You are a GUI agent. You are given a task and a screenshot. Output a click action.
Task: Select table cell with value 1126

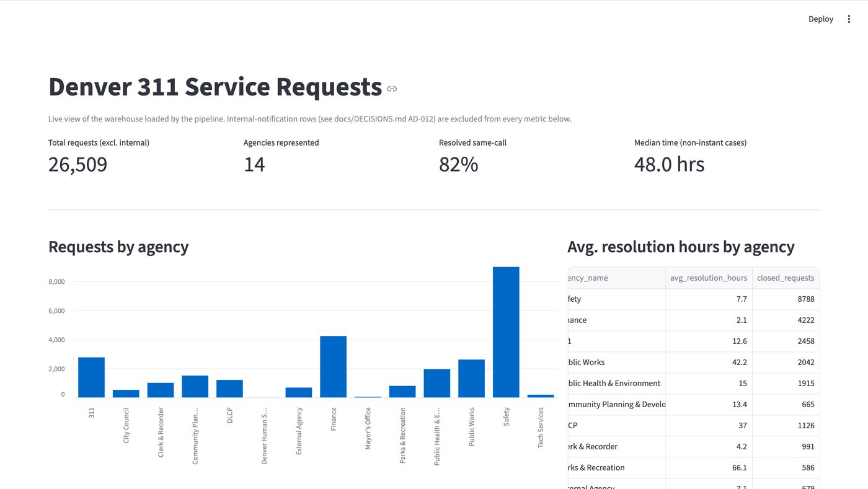786,425
